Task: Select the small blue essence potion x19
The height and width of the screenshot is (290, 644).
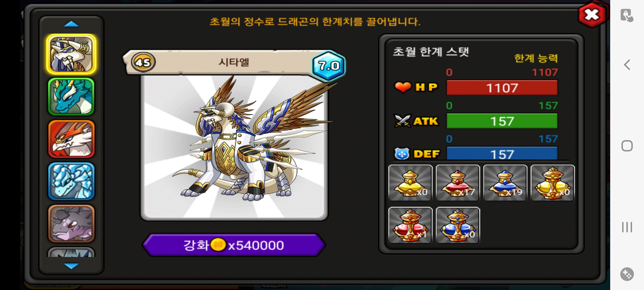Action: (505, 183)
